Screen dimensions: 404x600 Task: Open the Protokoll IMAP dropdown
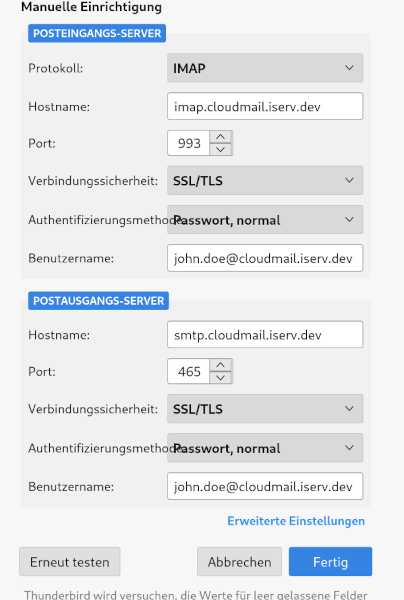[265, 68]
